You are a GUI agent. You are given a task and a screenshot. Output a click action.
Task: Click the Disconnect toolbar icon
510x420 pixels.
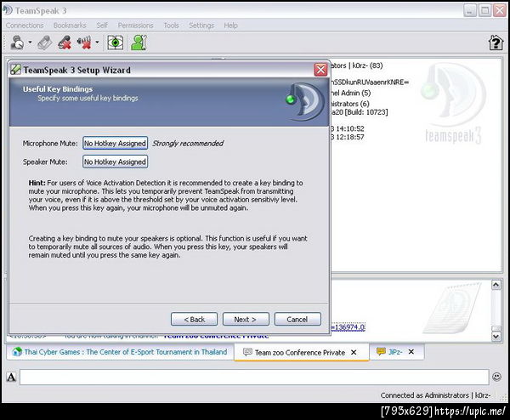pyautogui.click(x=45, y=43)
